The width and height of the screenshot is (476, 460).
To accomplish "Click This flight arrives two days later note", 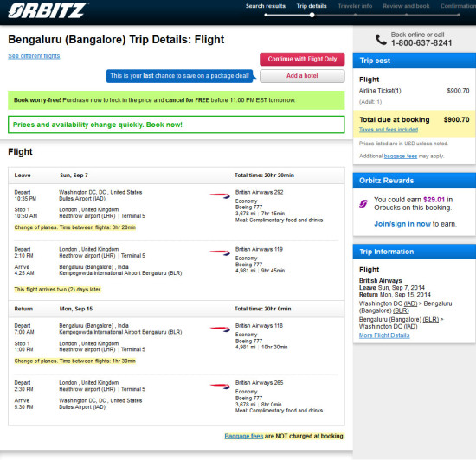I will [58, 290].
